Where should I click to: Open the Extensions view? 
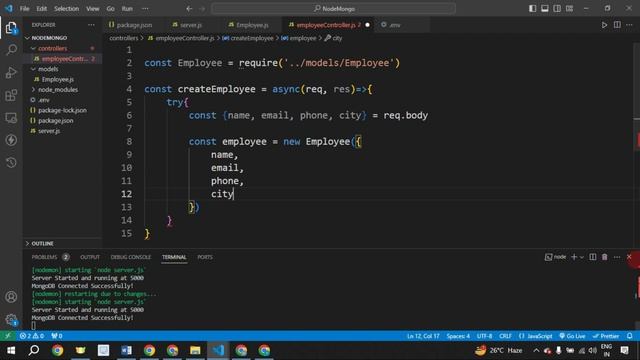coord(11,95)
